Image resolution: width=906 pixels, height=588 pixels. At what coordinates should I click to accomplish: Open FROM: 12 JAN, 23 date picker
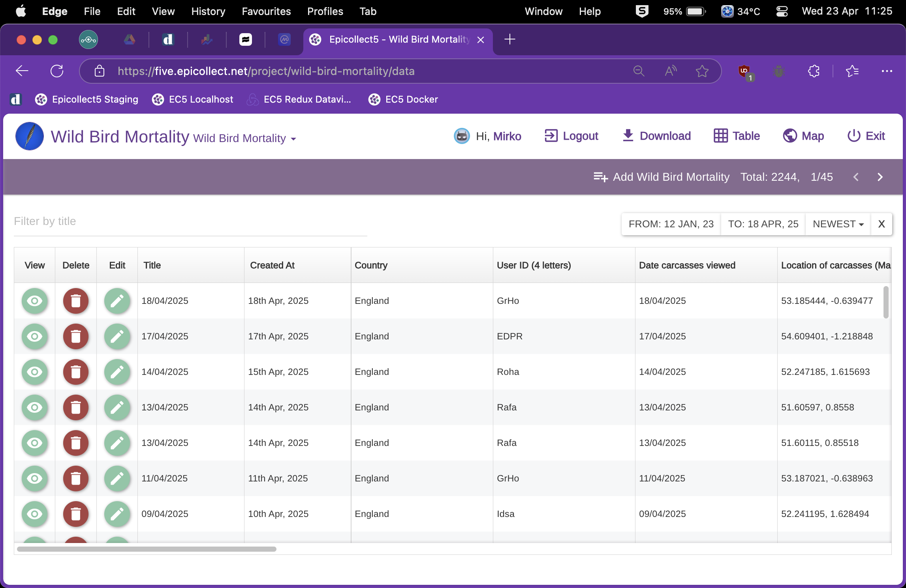coord(671,224)
